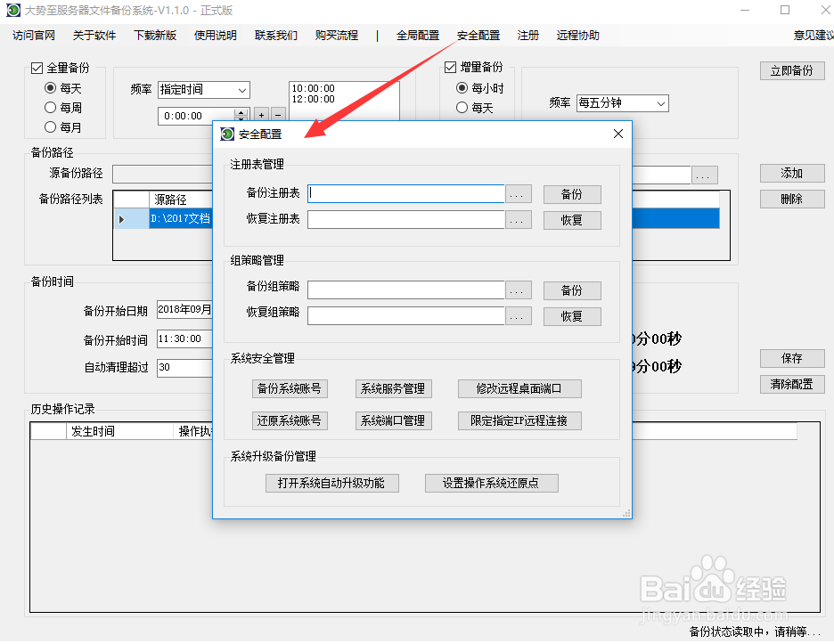Image resolution: width=834 pixels, height=644 pixels.
Task: Open the 全局配置 menu
Action: click(x=418, y=35)
